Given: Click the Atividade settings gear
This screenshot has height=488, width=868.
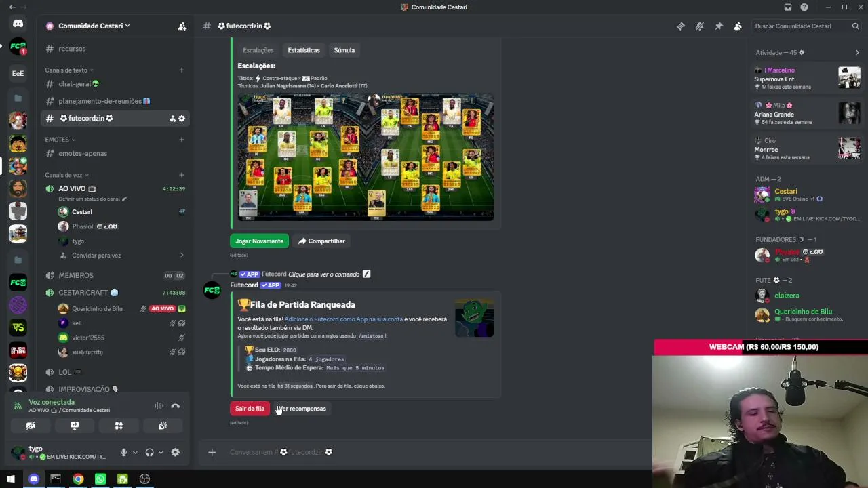Looking at the screenshot, I should tap(802, 52).
